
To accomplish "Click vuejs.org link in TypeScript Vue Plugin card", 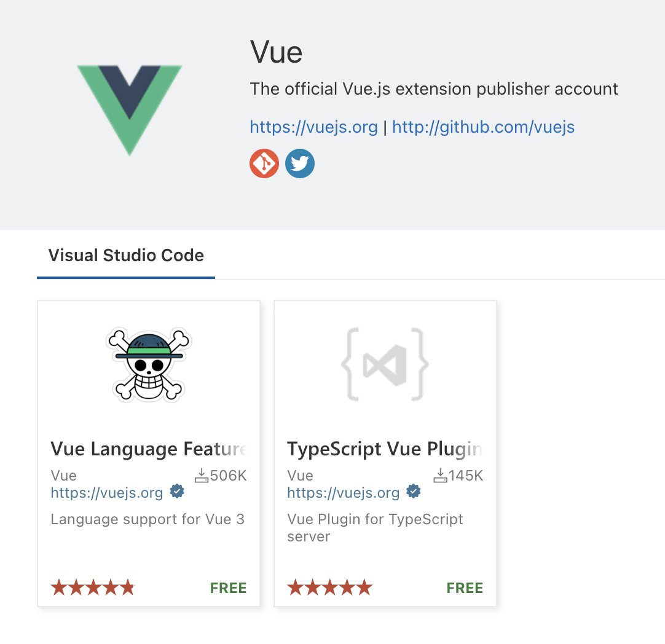I will click(x=344, y=493).
